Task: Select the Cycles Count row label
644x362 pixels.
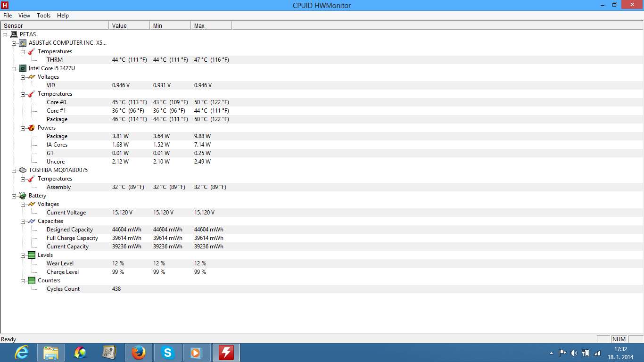Action: (x=63, y=289)
